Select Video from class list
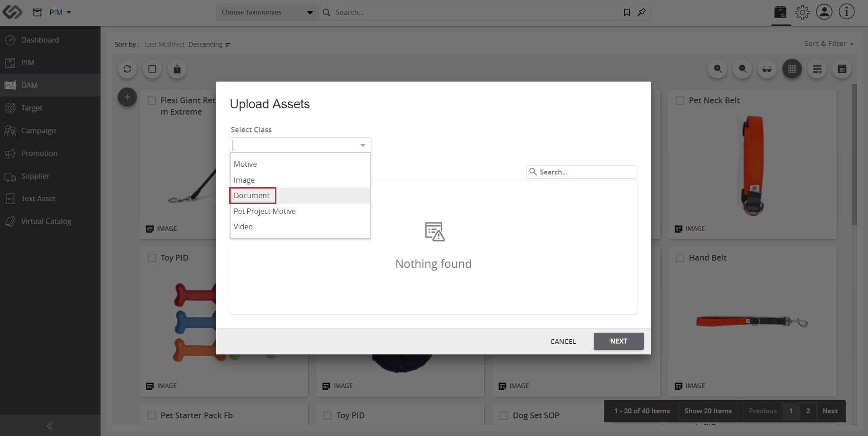The image size is (868, 436). pos(300,227)
